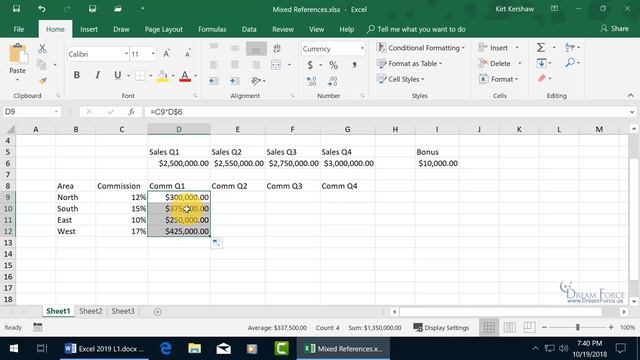Open Windows Start menu
Viewport: 640px width, 360px height.
tap(14, 349)
